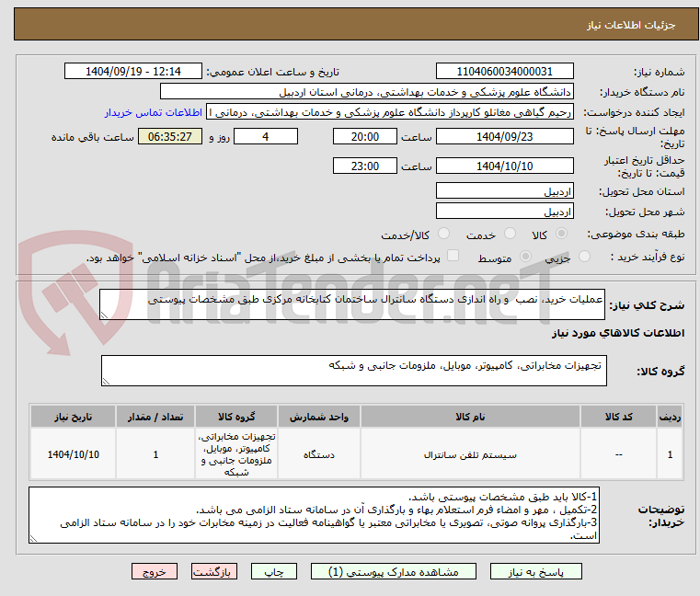Click the نام کالا column header
Image resolution: width=700 pixels, height=596 pixels.
coord(470,417)
